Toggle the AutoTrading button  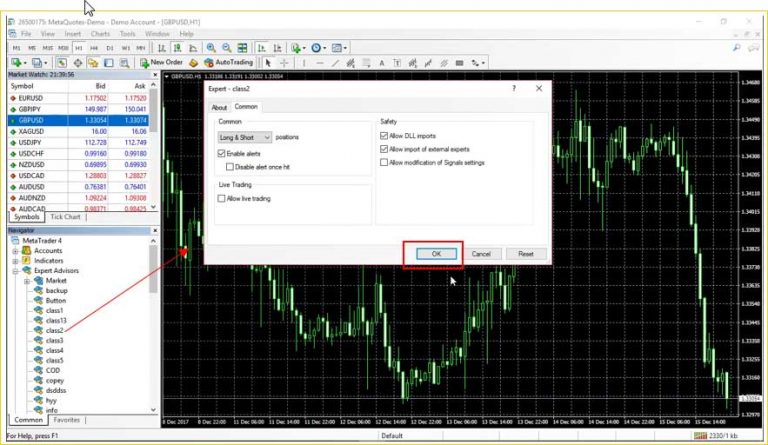tap(228, 63)
